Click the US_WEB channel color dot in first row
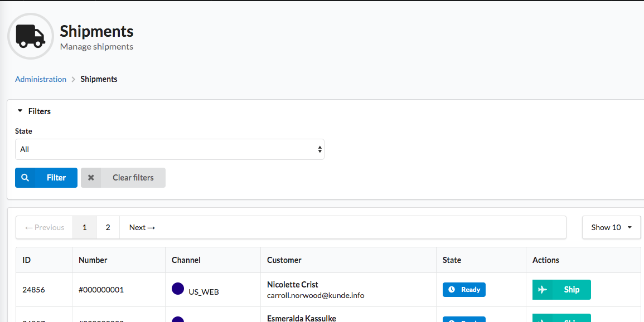644x322 pixels. click(178, 289)
